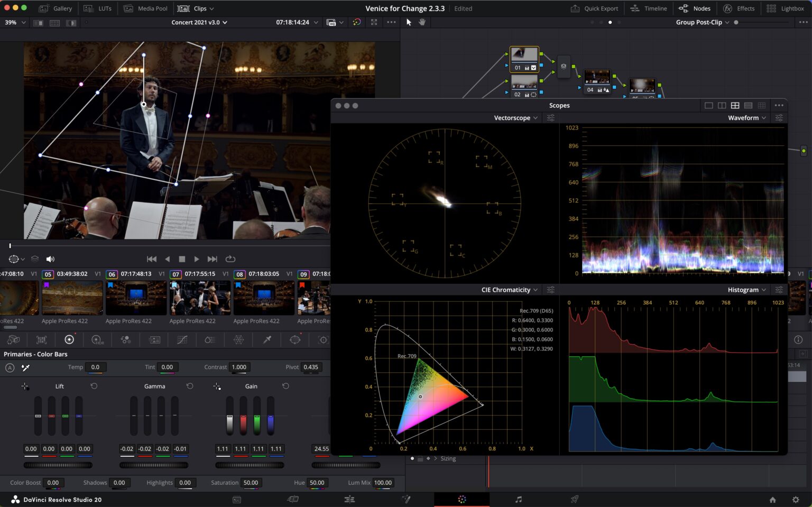This screenshot has width=812, height=507.
Task: Select the Color Wheels palette icon
Action: tap(69, 339)
